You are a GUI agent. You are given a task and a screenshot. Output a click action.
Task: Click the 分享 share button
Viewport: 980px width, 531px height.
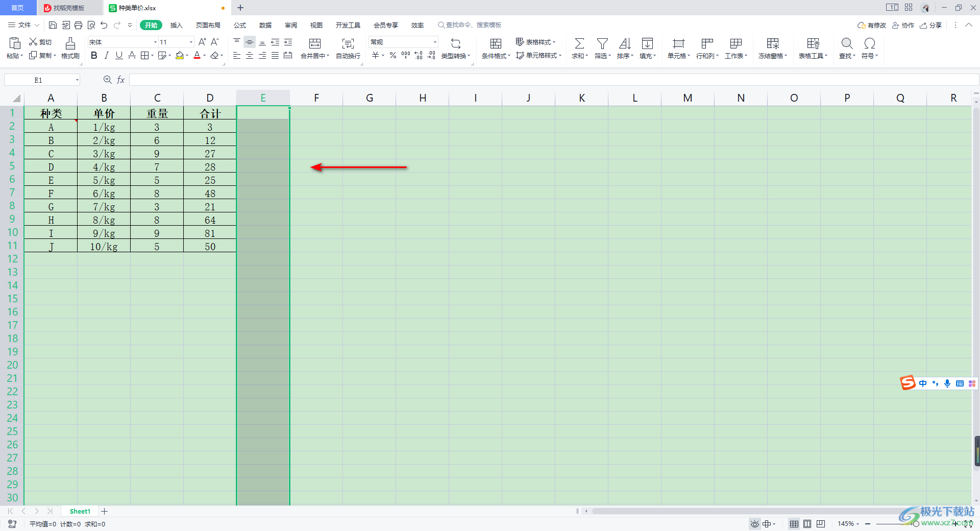click(930, 25)
